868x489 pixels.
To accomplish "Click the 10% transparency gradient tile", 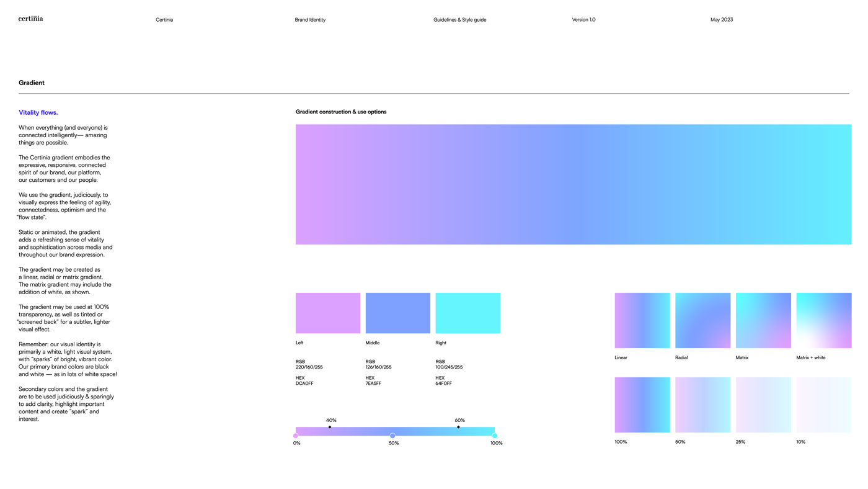I will pos(824,405).
